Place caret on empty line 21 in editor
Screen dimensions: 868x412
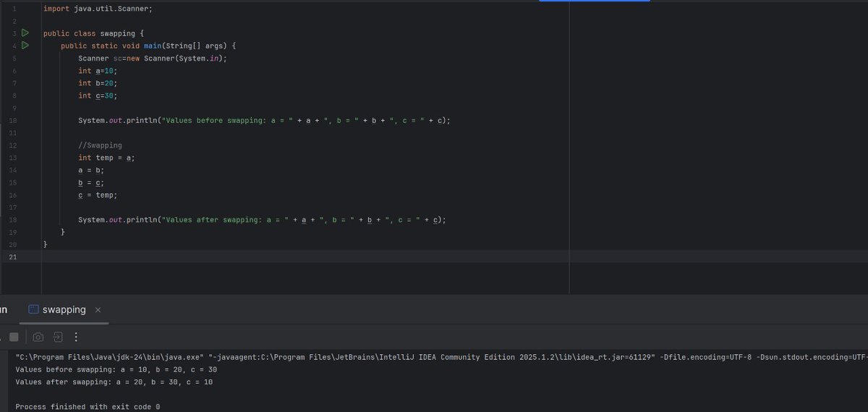pos(455,257)
